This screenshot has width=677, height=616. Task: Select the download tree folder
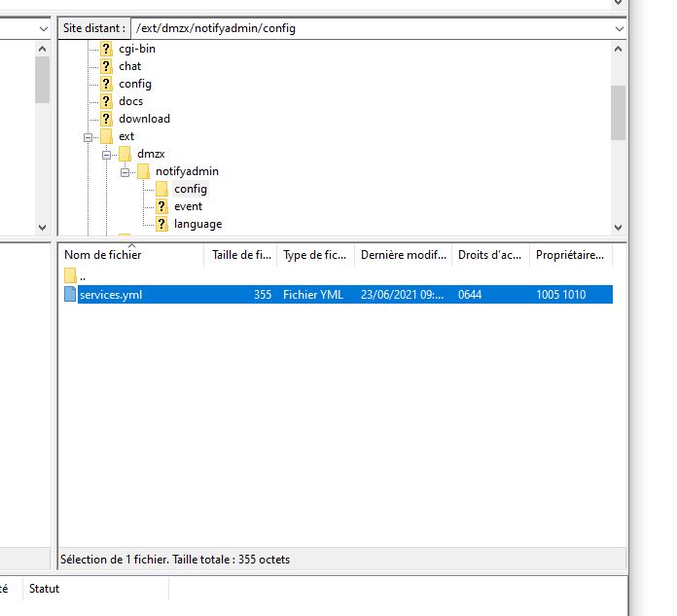144,119
